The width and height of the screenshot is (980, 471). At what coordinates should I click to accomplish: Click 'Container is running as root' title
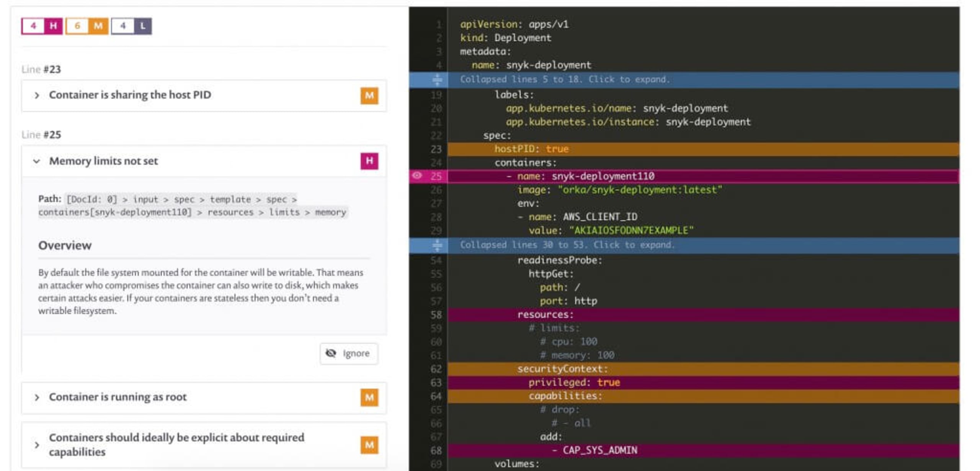(118, 397)
